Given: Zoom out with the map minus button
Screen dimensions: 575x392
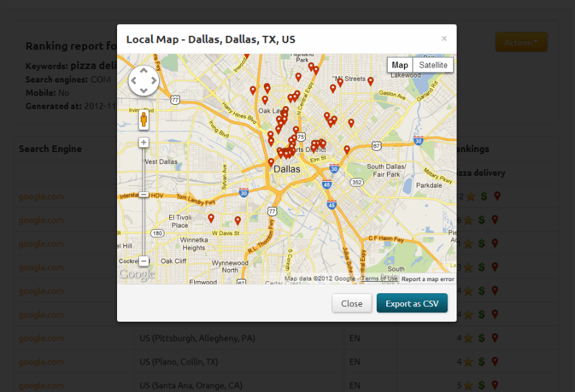Looking at the screenshot, I should pyautogui.click(x=143, y=261).
